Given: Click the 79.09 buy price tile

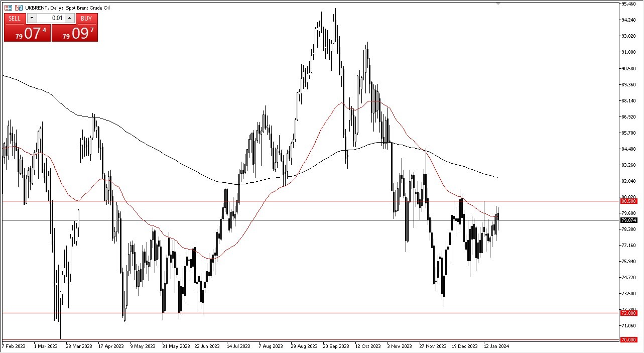Looking at the screenshot, I should pyautogui.click(x=75, y=33).
